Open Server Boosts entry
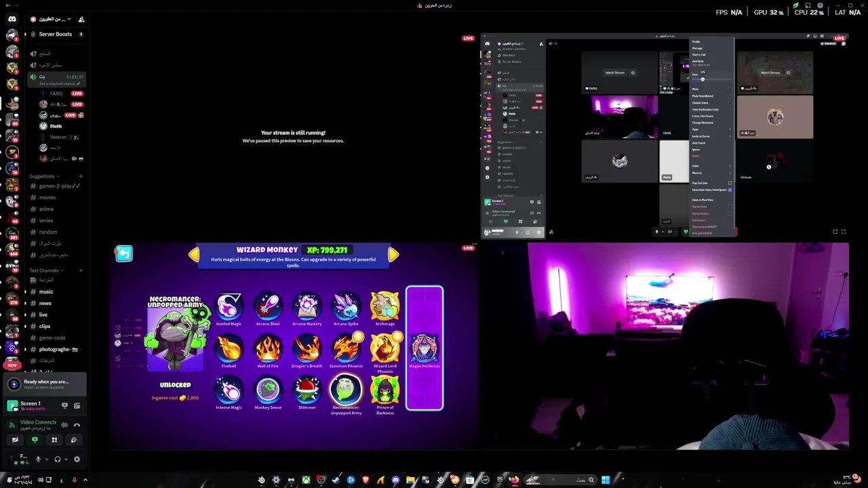This screenshot has height=488, width=868. [55, 34]
